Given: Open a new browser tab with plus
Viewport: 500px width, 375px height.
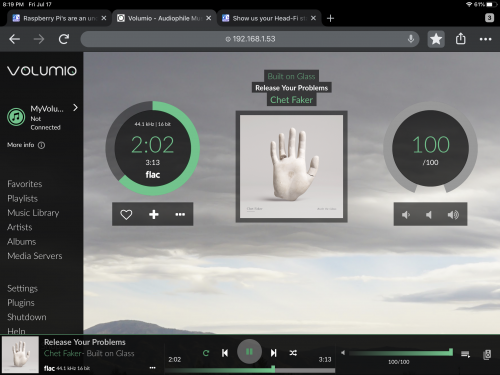Looking at the screenshot, I should click(330, 18).
